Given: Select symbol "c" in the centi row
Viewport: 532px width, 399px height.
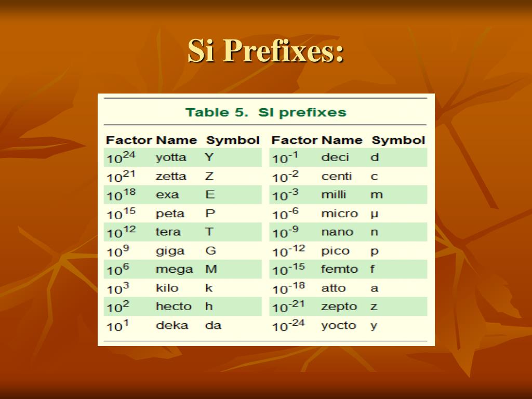Looking at the screenshot, I should 374,177.
